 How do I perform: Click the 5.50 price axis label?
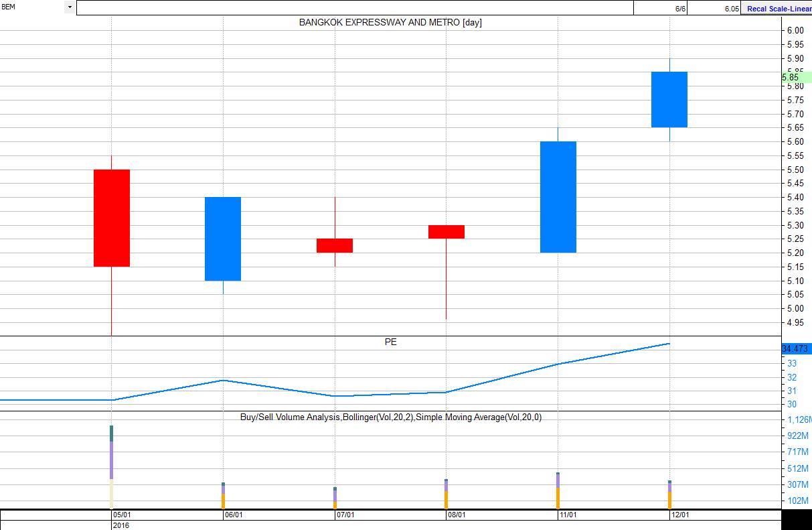tap(795, 170)
